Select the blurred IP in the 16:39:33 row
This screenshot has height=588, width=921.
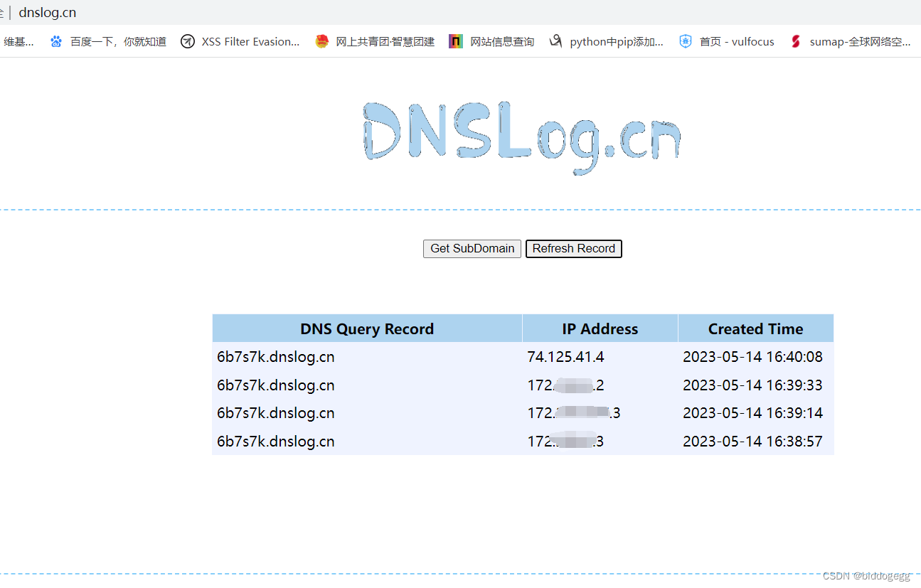[x=566, y=385]
